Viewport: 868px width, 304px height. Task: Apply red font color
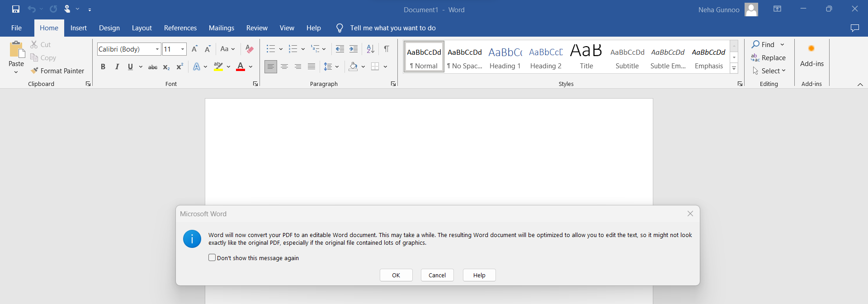241,67
